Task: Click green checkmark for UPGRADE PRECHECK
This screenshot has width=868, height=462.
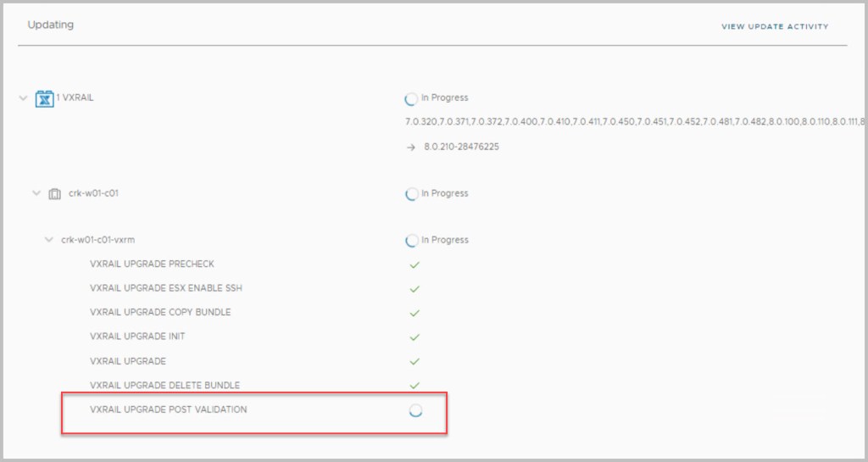Action: (414, 265)
